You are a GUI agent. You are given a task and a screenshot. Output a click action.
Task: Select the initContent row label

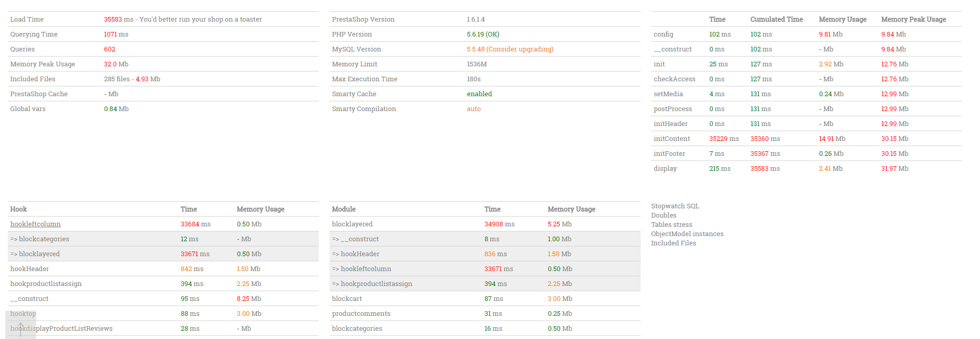[672, 139]
